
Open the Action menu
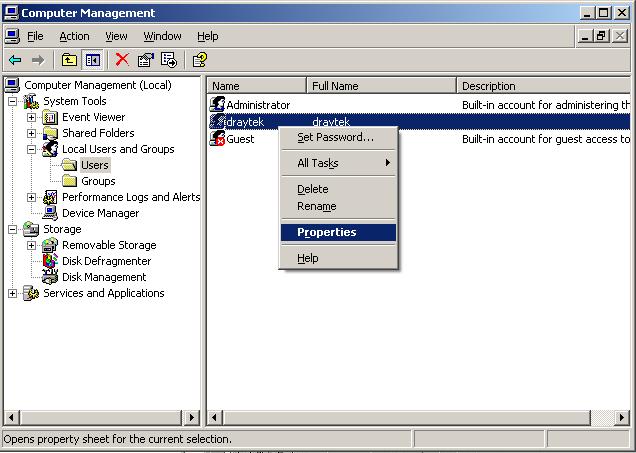click(x=74, y=36)
